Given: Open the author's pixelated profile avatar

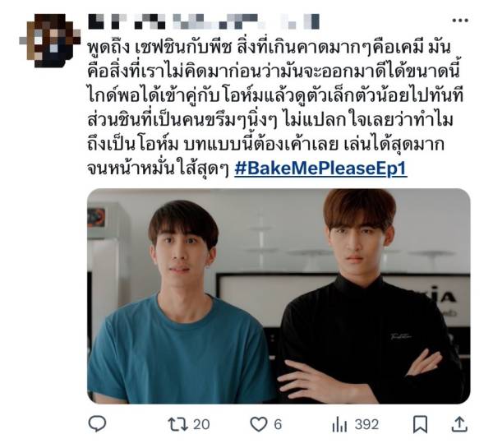Looking at the screenshot, I should 50,40.
